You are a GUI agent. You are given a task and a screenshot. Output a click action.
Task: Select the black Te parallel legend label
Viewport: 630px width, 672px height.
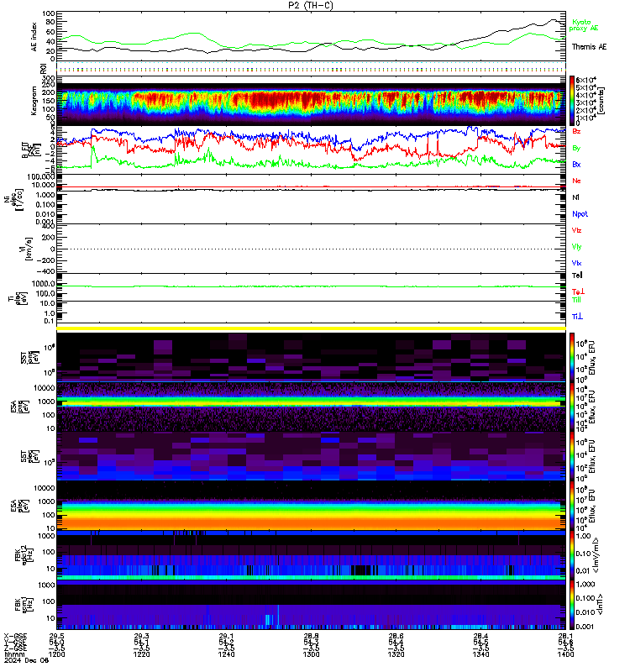pyautogui.click(x=577, y=276)
